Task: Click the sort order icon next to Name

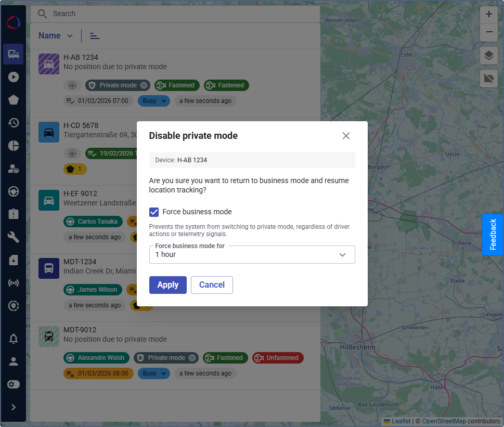Action: pos(95,36)
